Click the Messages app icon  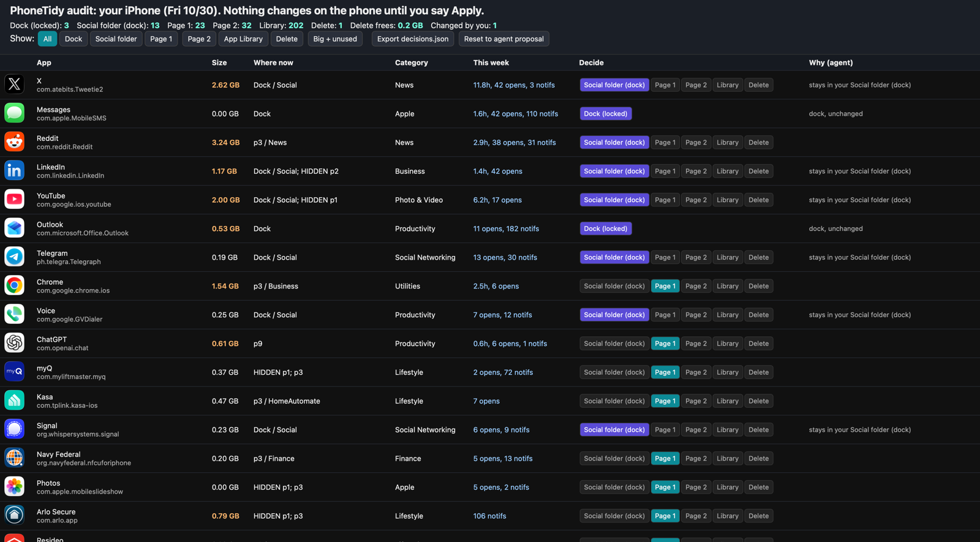coord(14,113)
